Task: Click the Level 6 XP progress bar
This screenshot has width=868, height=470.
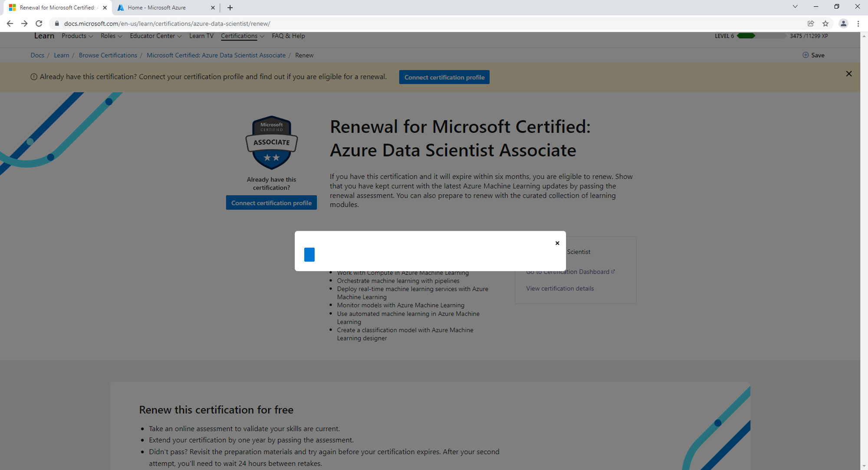Action: pos(761,36)
